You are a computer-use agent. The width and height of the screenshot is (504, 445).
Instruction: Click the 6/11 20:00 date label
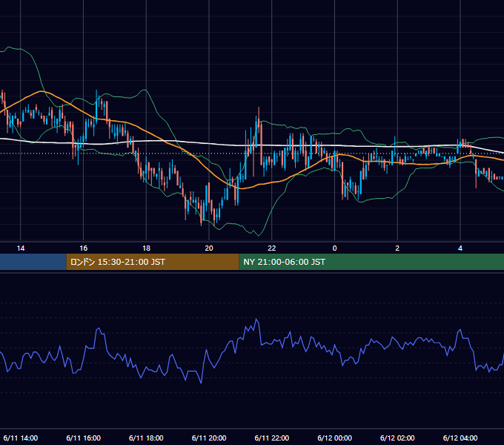click(x=209, y=438)
